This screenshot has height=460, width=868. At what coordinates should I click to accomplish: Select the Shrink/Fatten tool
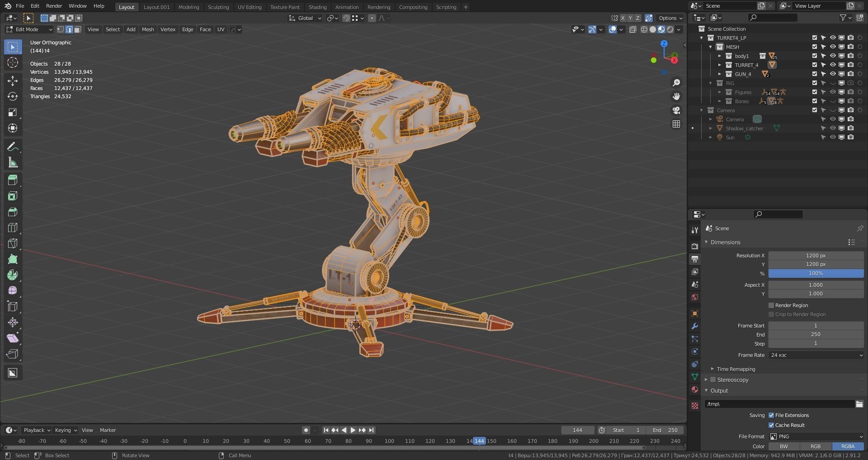(x=13, y=322)
